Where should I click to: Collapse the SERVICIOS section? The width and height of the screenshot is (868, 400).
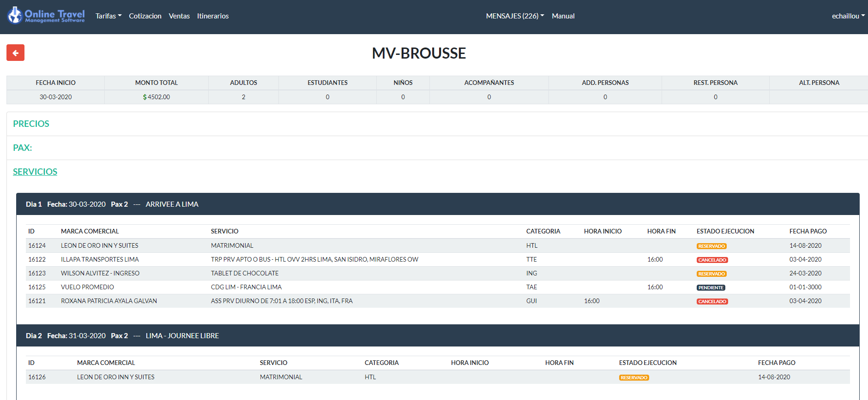(35, 172)
